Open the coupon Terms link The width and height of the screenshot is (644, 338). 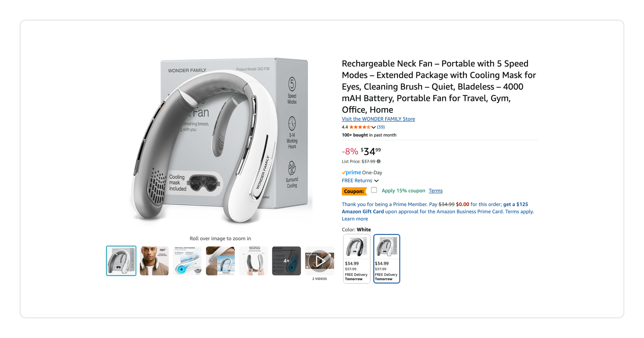pos(435,191)
